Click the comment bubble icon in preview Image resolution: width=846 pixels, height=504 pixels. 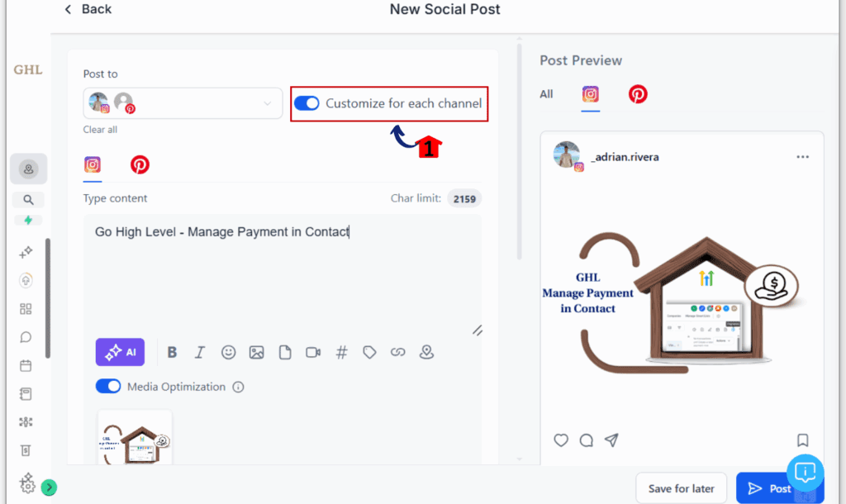tap(587, 440)
